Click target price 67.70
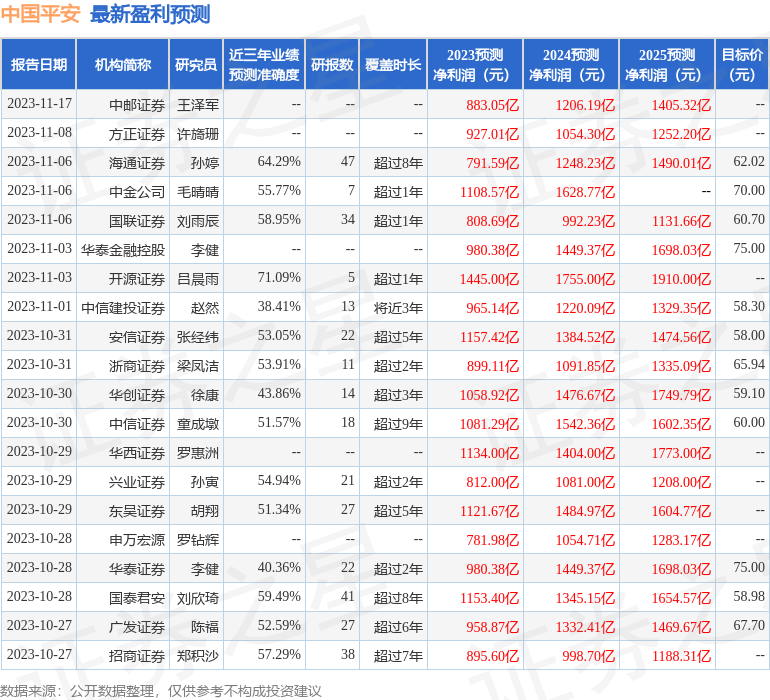This screenshot has height=700, width=770. (749, 625)
